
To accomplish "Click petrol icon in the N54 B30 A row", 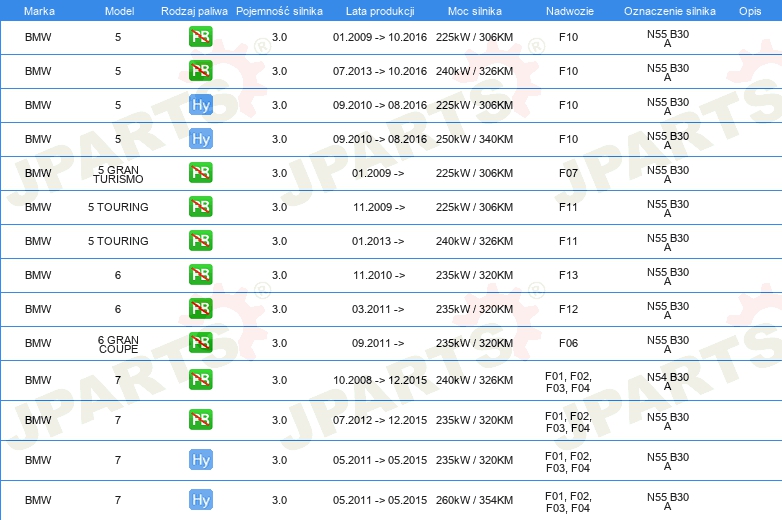I will [200, 379].
